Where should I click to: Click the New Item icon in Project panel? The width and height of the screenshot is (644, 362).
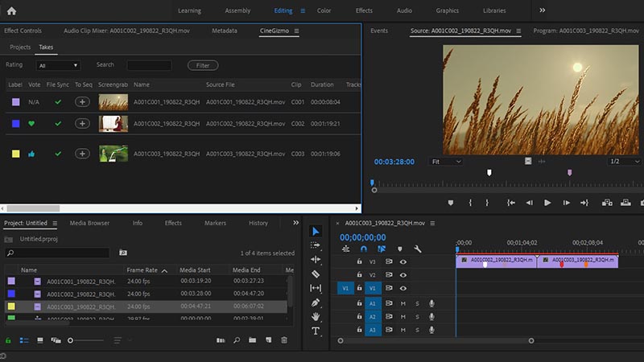coord(268,340)
